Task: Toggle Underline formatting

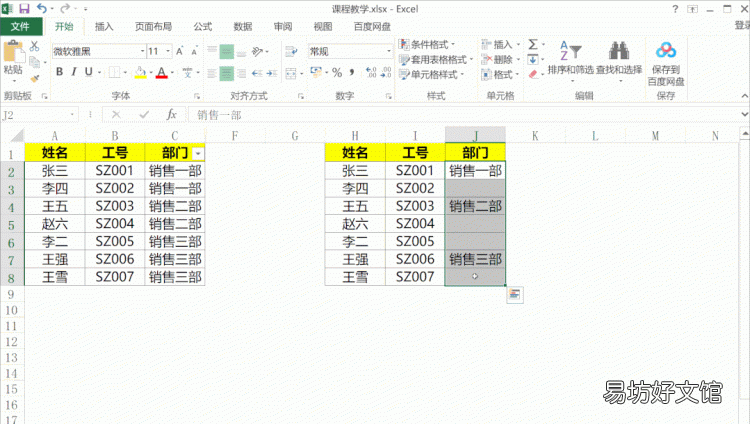Action: tap(88, 72)
